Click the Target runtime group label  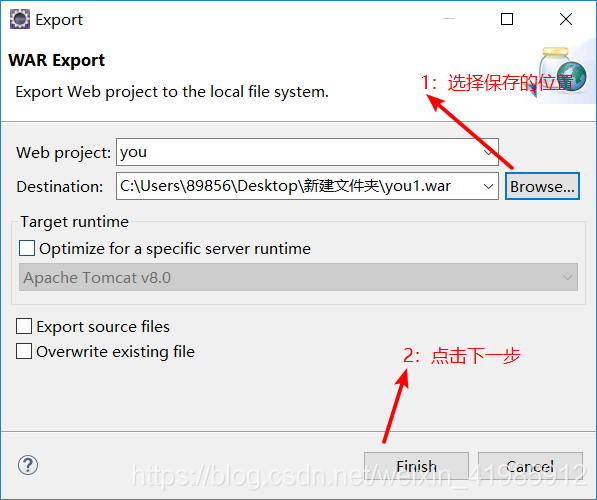click(75, 222)
